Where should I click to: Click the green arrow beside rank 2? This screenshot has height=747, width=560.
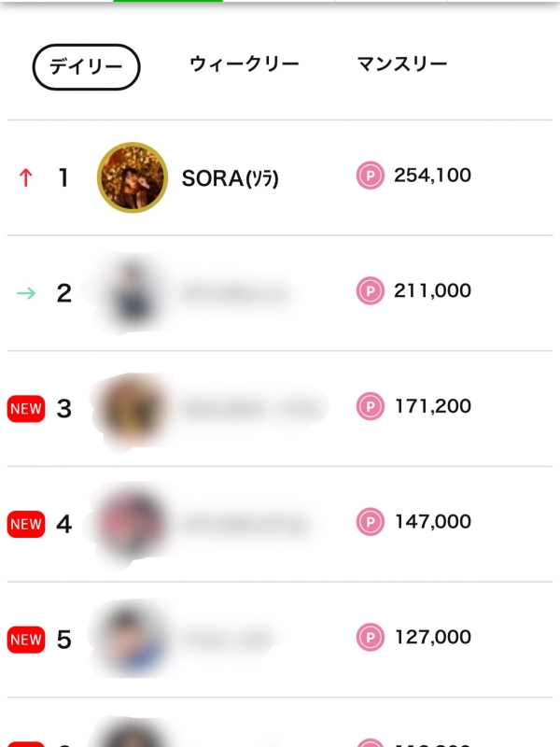[x=26, y=290]
